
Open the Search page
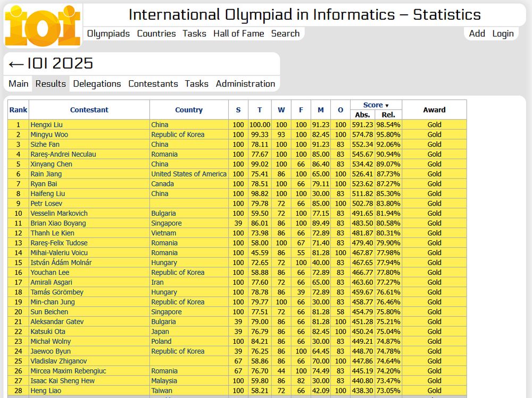pyautogui.click(x=285, y=33)
